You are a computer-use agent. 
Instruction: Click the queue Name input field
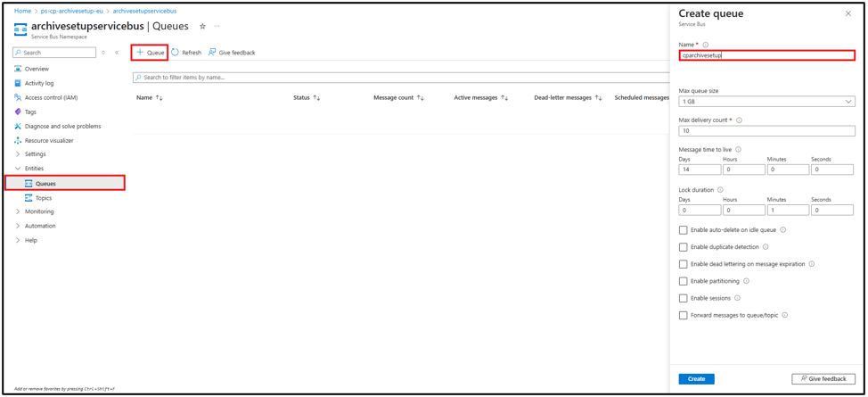(x=766, y=55)
